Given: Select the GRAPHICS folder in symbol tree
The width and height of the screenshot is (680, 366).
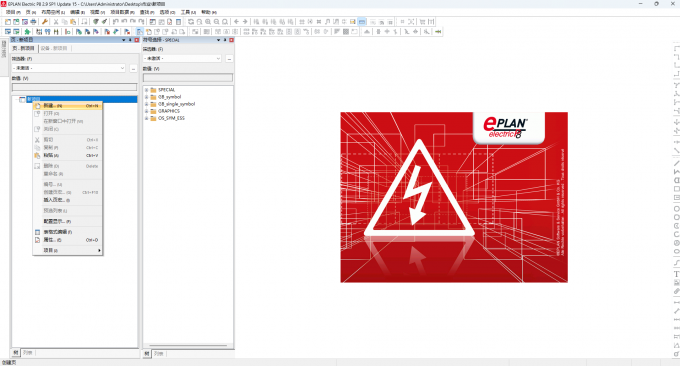Looking at the screenshot, I should pyautogui.click(x=169, y=111).
